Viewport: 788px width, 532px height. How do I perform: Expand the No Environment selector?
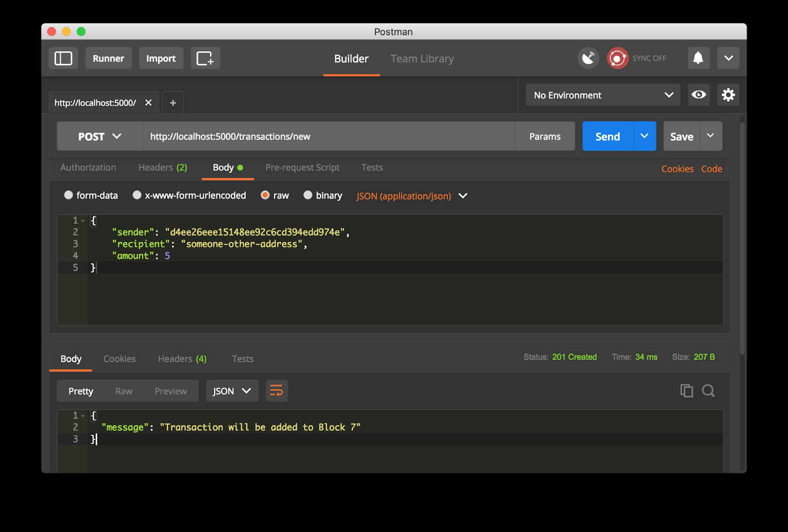(x=602, y=95)
